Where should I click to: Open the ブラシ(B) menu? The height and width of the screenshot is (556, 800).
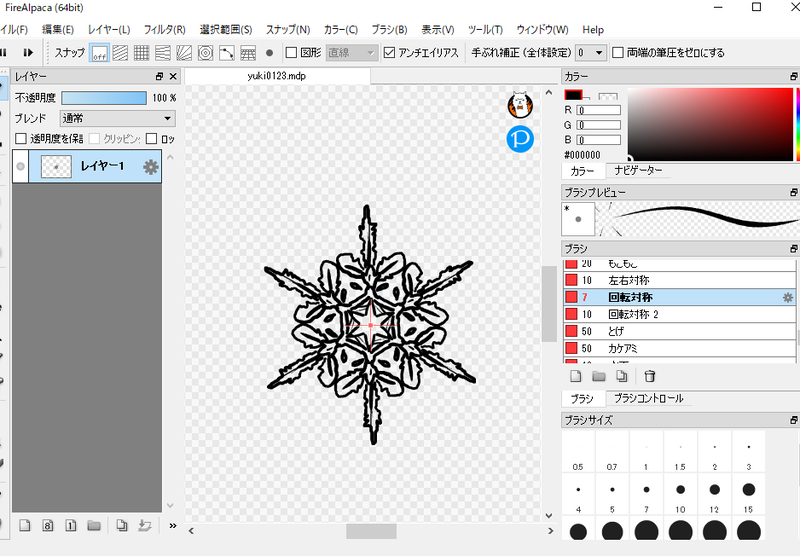click(x=389, y=30)
